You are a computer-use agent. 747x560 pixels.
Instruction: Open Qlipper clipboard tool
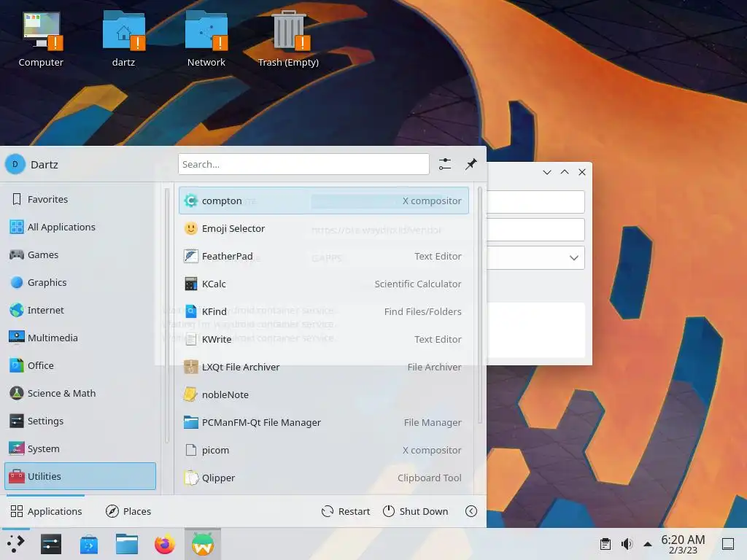(x=323, y=478)
